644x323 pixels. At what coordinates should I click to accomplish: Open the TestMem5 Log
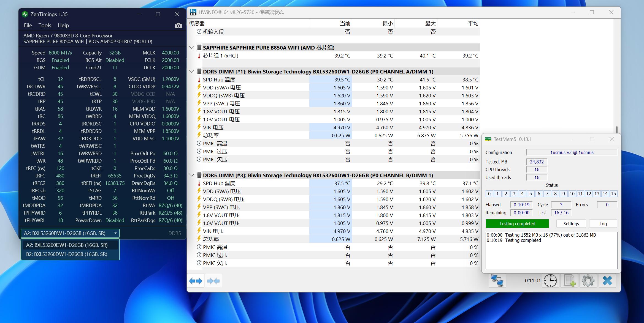tap(603, 224)
